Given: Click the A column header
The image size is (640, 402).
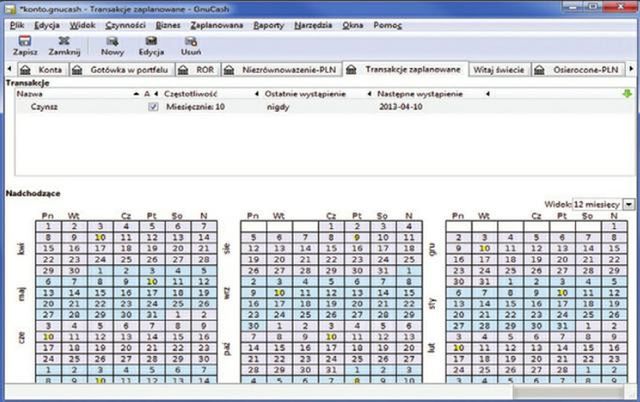Looking at the screenshot, I should [x=147, y=94].
